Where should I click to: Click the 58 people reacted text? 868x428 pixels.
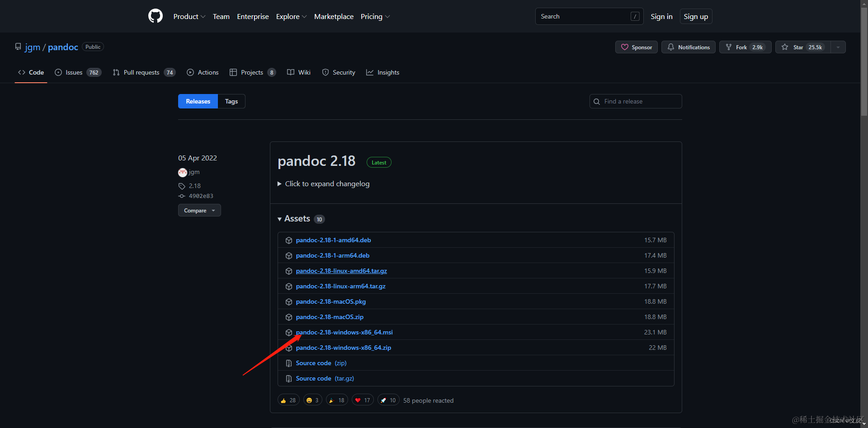click(x=428, y=400)
